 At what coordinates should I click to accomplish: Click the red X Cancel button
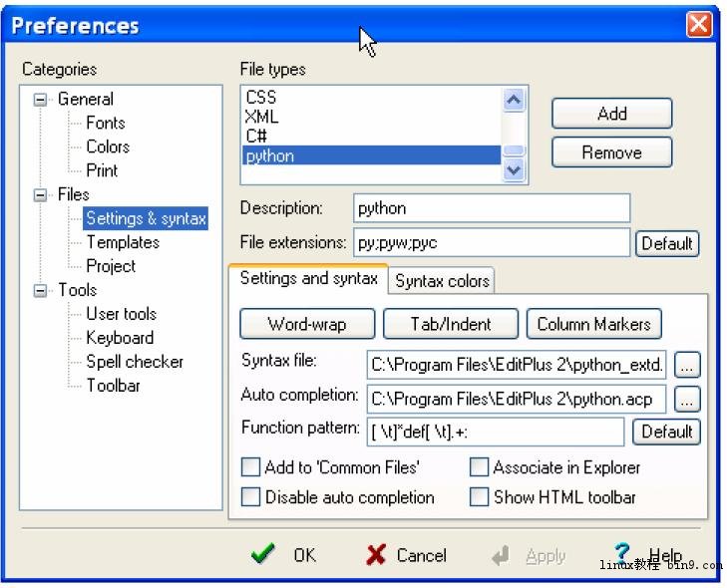406,555
